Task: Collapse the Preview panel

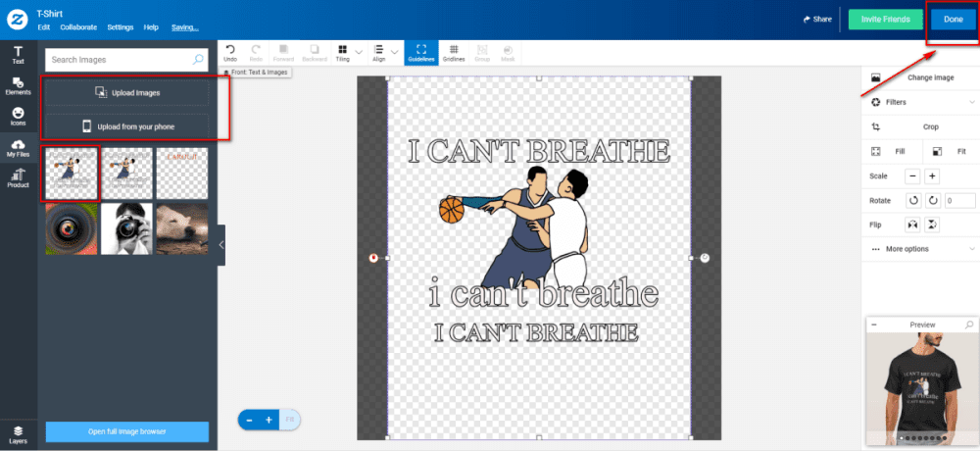Action: click(874, 325)
